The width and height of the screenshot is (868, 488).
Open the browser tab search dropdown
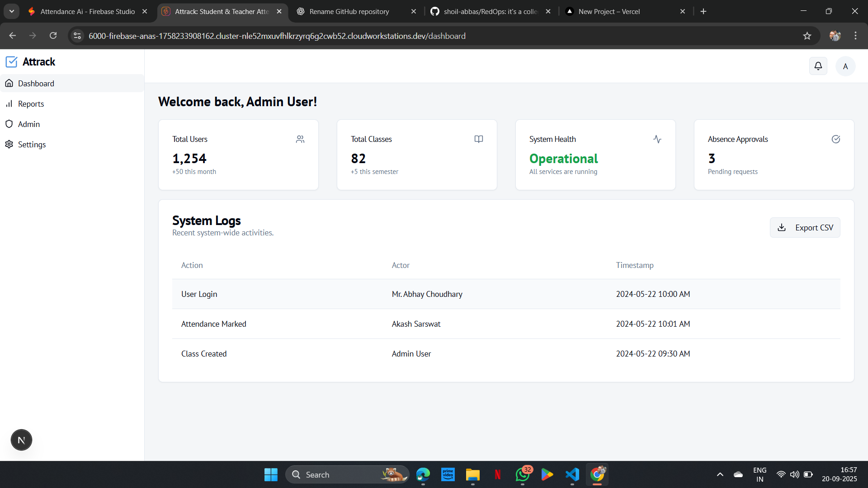click(11, 11)
